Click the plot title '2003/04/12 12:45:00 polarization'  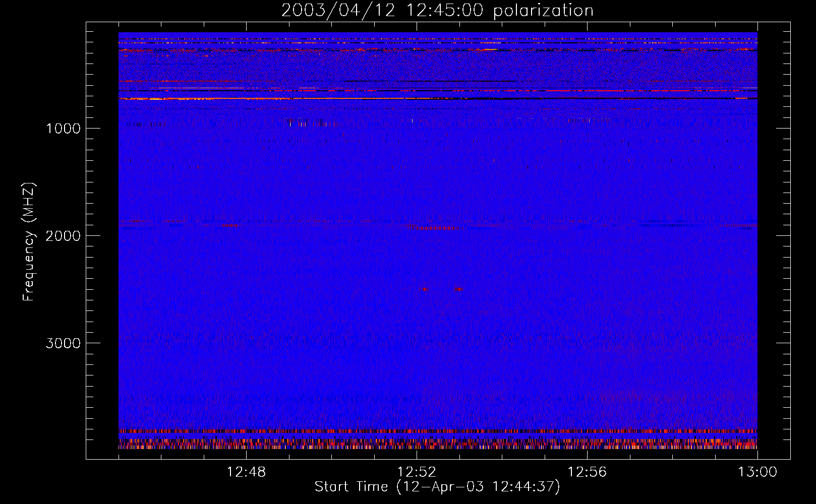[x=437, y=11]
